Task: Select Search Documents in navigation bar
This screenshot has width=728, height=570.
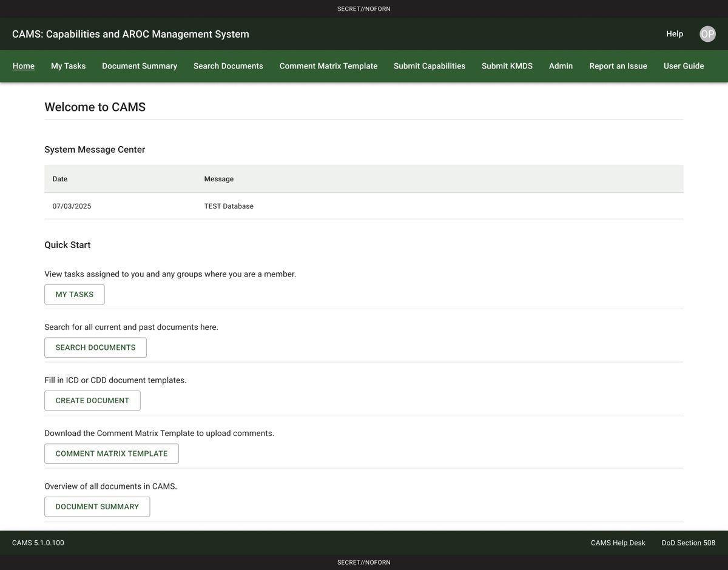Action: tap(228, 66)
